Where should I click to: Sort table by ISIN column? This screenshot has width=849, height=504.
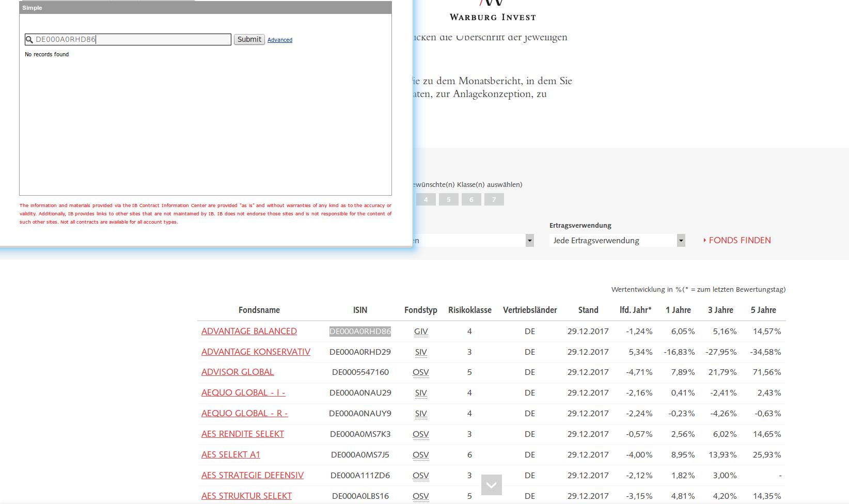[x=360, y=310]
